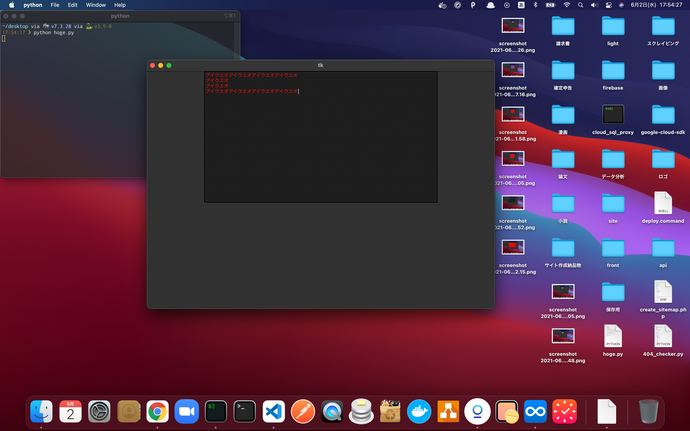Open Finder from the dock
Image resolution: width=690 pixels, height=431 pixels.
41,411
